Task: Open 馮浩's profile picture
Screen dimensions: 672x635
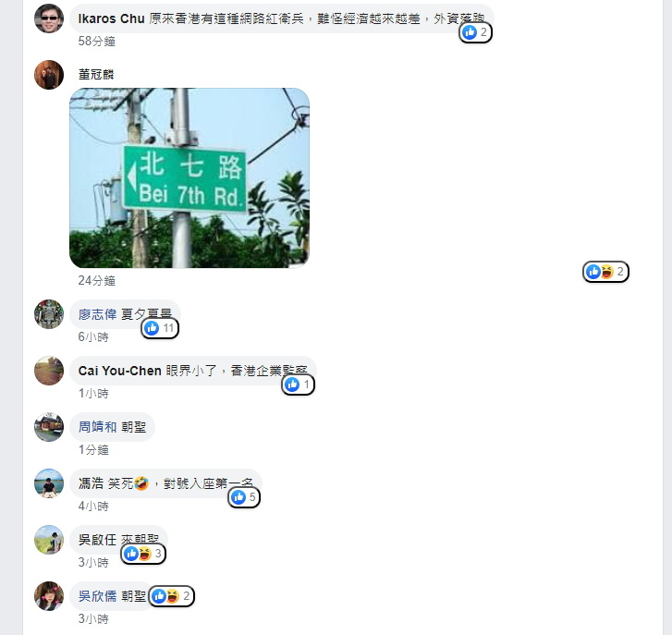Action: pyautogui.click(x=49, y=483)
